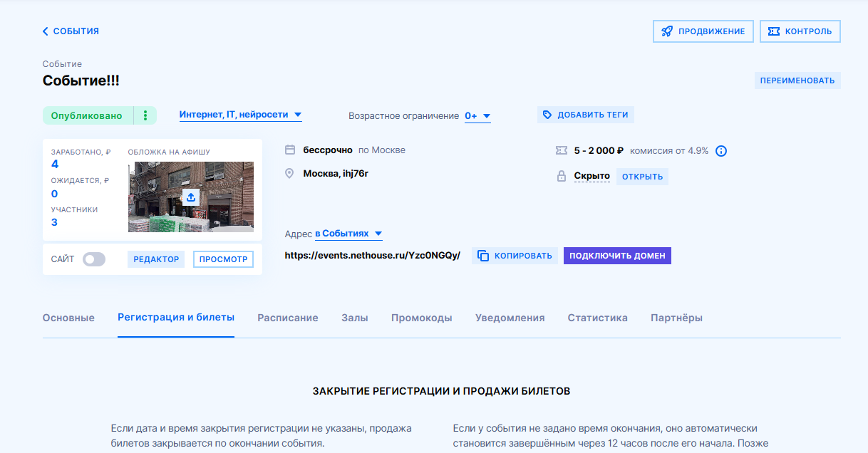
Task: Click the location pin icon by Москва
Action: 289,174
